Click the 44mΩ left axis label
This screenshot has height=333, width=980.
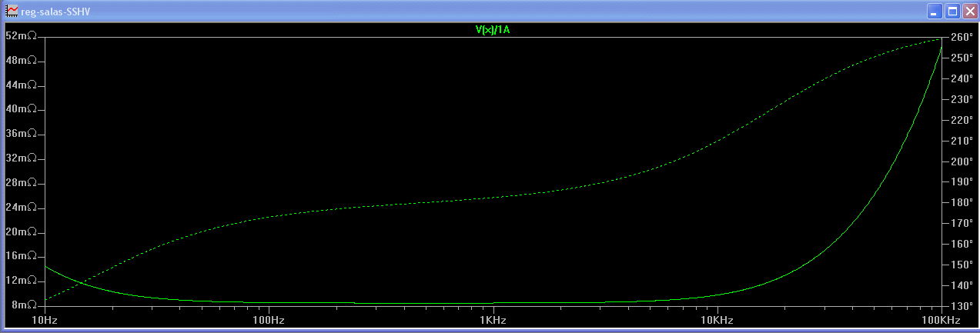[x=20, y=85]
